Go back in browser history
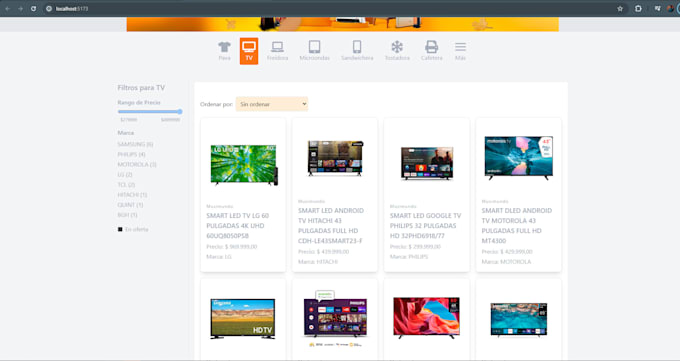This screenshot has height=361, width=680. coord(7,8)
